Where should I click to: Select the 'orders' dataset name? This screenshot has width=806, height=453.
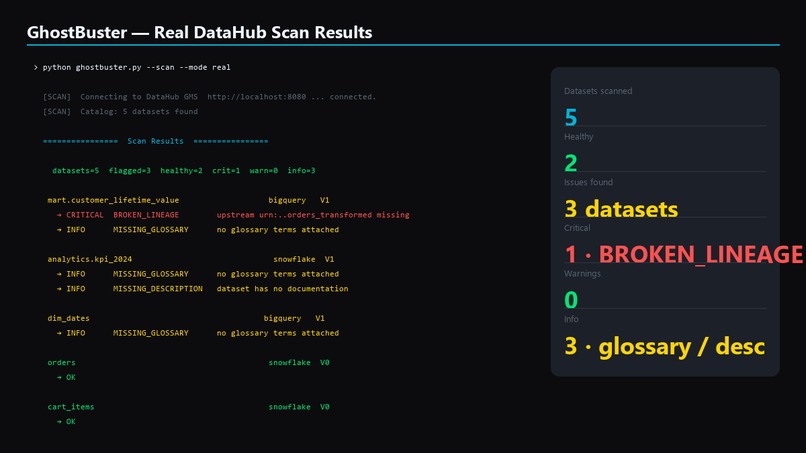[x=61, y=363]
